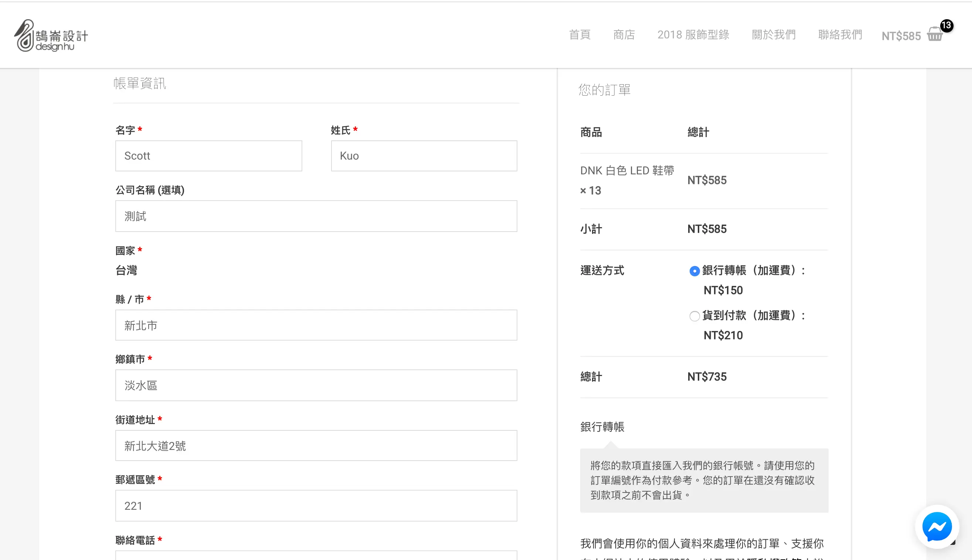Click the quantity text × 13
This screenshot has height=560, width=972.
pyautogui.click(x=591, y=190)
